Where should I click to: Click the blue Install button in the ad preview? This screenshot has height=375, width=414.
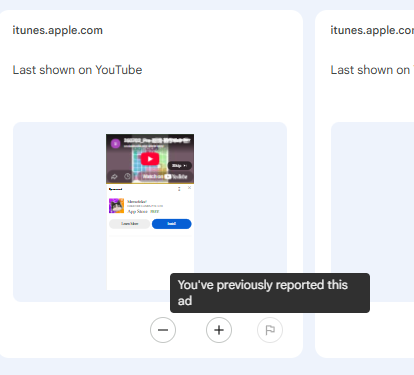[172, 224]
